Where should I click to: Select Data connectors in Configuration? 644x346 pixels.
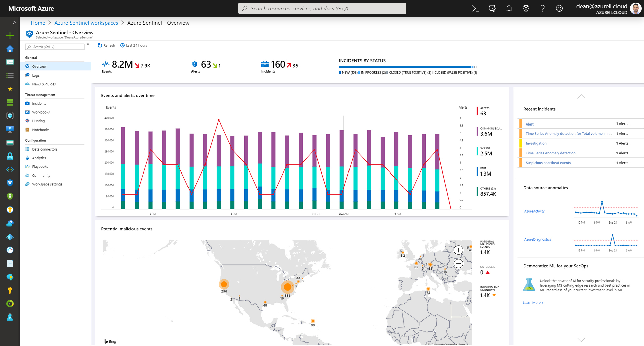click(45, 149)
